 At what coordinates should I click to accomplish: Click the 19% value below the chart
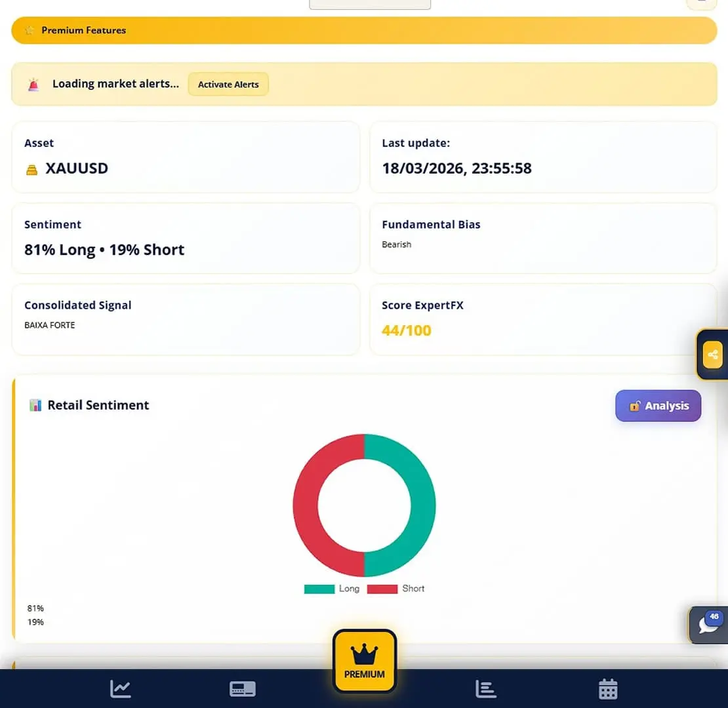pos(35,622)
